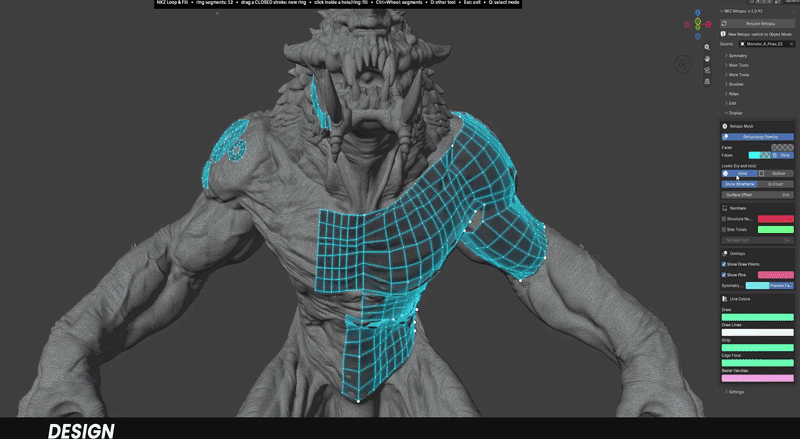Open the Bezier Handles pink swatch

pos(758,378)
